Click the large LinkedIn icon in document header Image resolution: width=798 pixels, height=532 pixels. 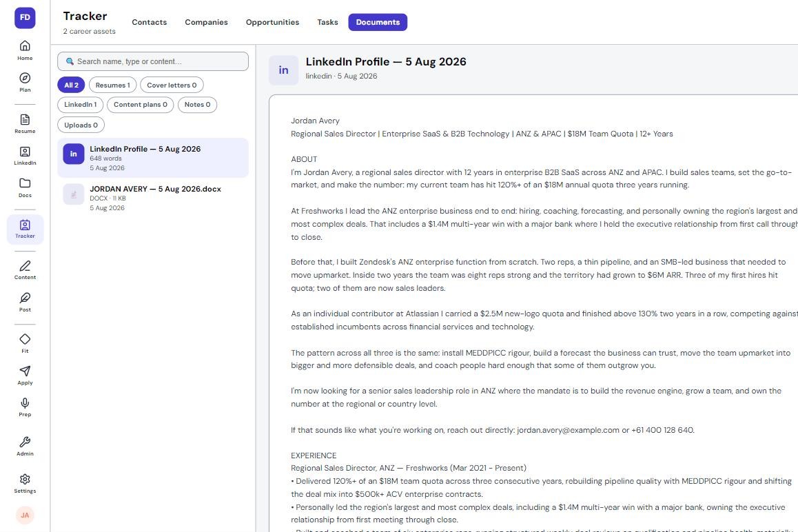283,70
